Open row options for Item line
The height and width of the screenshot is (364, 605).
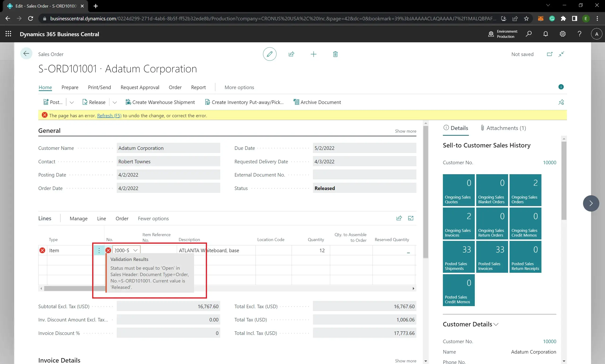99,250
